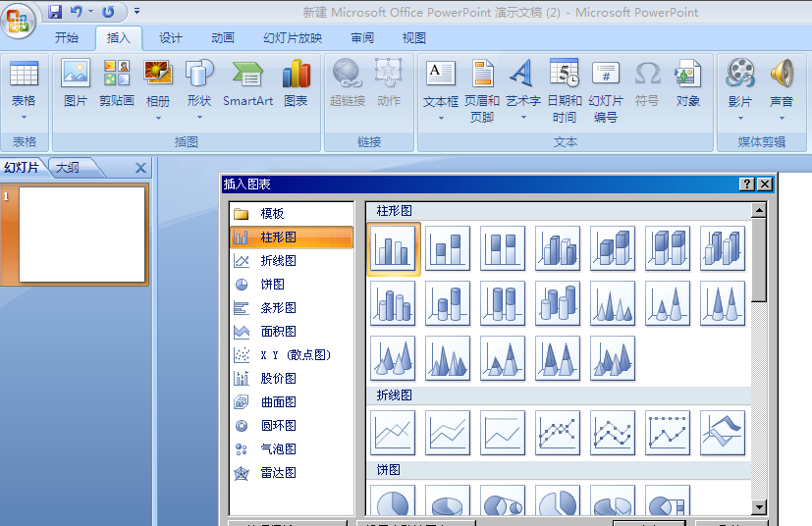Open the 审阅 tab

(362, 38)
